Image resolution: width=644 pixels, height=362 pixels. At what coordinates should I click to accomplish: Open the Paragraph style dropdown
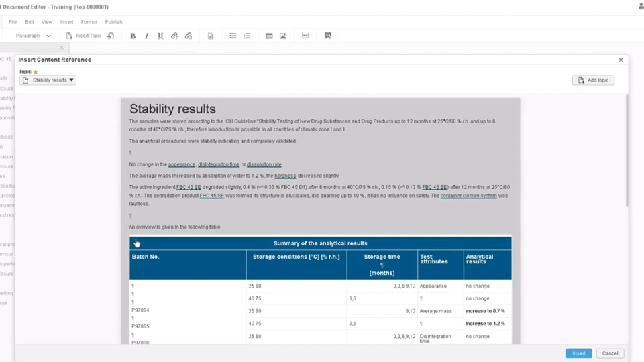coord(34,36)
